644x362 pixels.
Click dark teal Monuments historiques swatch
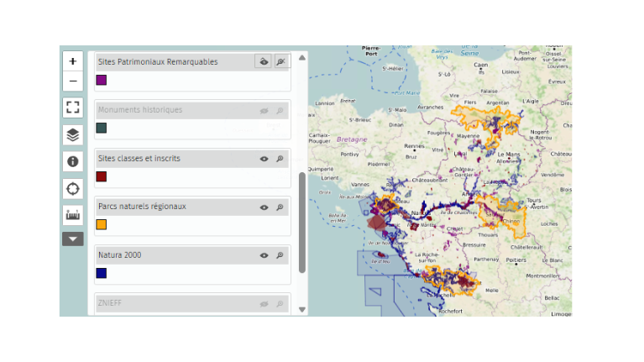point(102,128)
